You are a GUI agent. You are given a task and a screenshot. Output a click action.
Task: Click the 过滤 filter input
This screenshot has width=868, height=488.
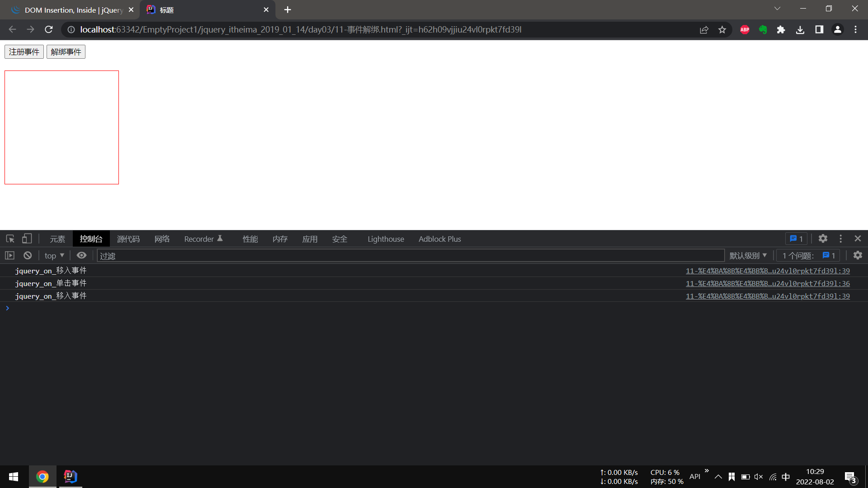[x=410, y=256]
